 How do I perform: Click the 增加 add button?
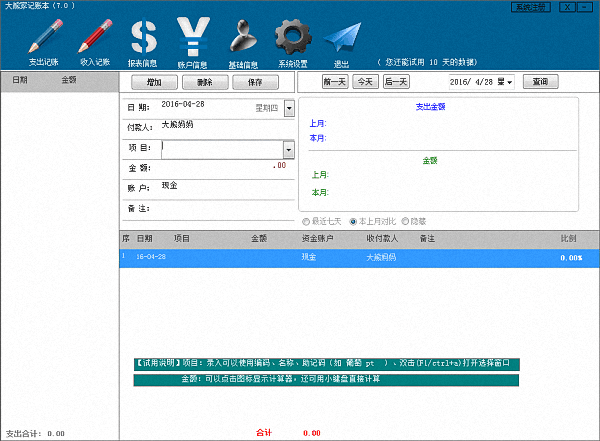click(154, 82)
